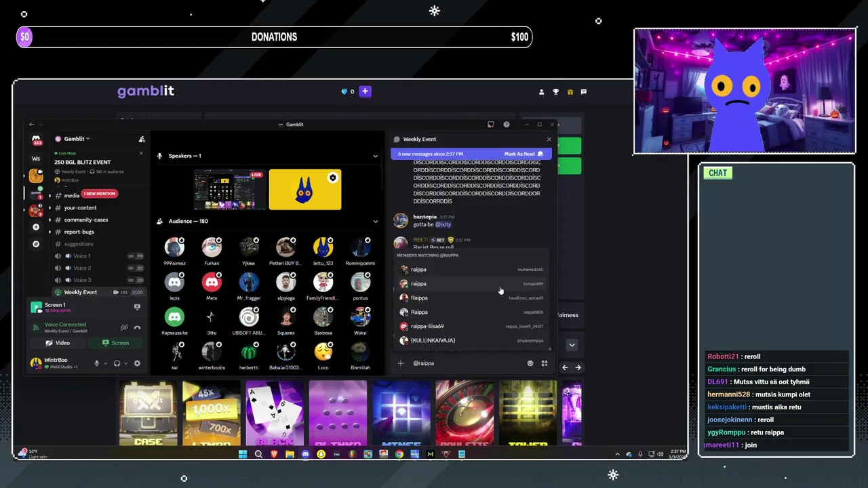
Task: Open Gamblit profile user icon
Action: 541,91
